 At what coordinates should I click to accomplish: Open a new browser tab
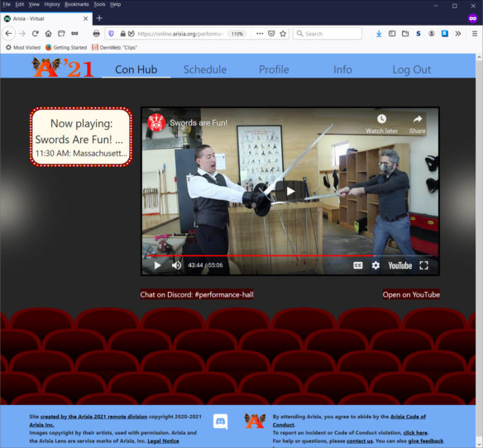point(99,18)
